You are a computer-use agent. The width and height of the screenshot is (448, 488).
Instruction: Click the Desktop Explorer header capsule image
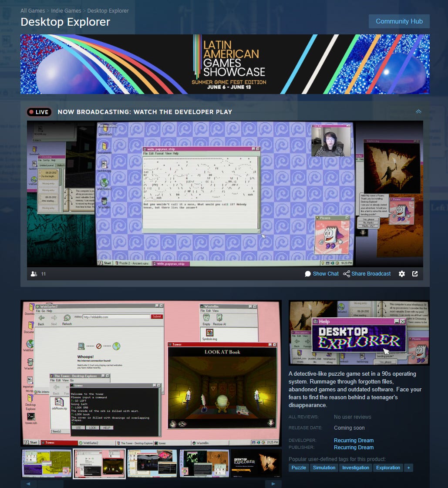point(359,333)
